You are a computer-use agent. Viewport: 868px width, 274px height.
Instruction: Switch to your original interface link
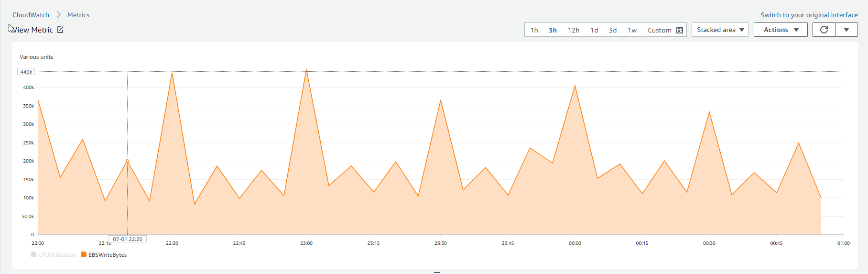[x=809, y=15]
